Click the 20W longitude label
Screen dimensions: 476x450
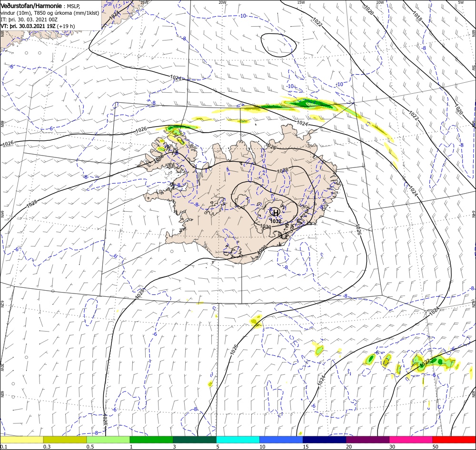[x=222, y=2]
